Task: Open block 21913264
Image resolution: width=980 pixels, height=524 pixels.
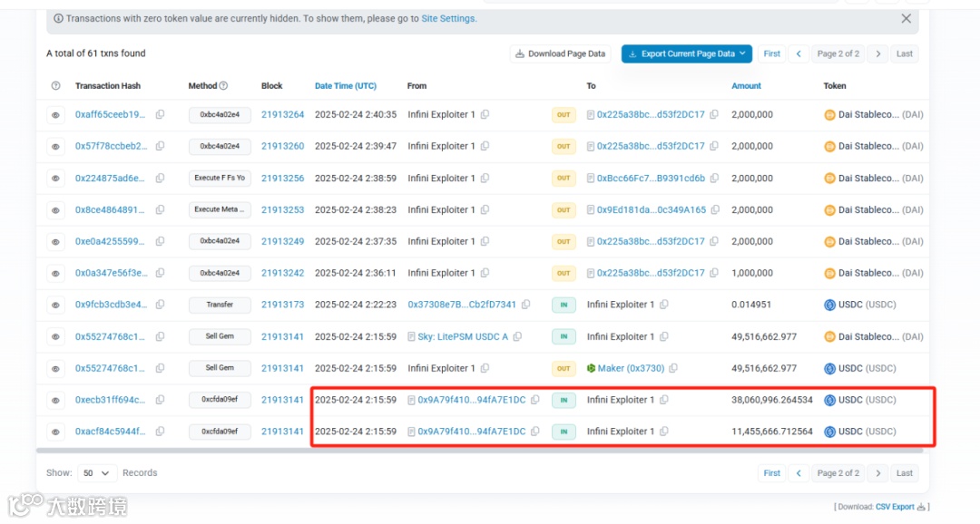Action: (x=282, y=115)
